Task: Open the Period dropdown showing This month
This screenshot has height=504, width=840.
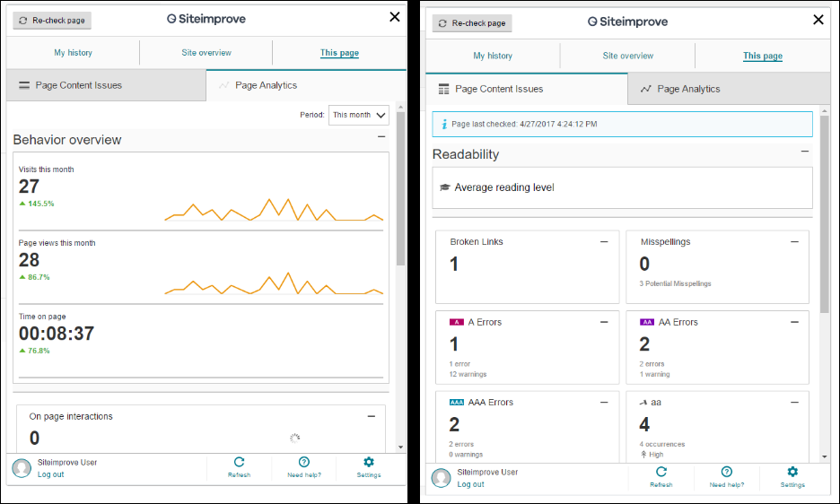Action: tap(358, 115)
